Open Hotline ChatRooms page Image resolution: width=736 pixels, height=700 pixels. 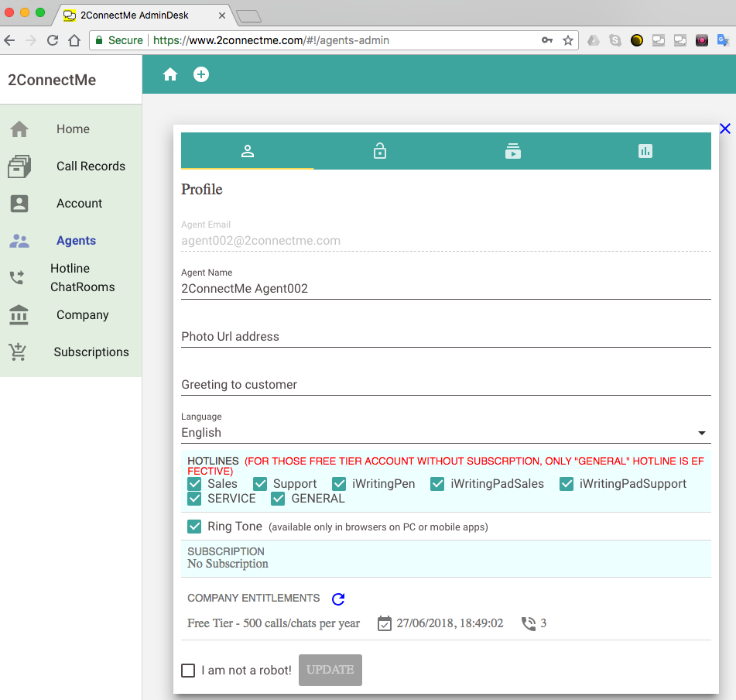click(x=82, y=278)
